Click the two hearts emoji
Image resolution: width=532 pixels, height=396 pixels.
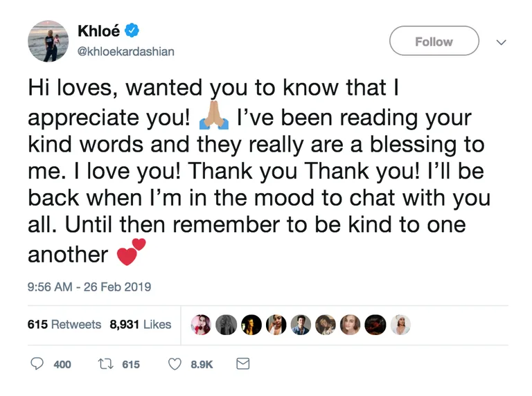click(x=131, y=252)
